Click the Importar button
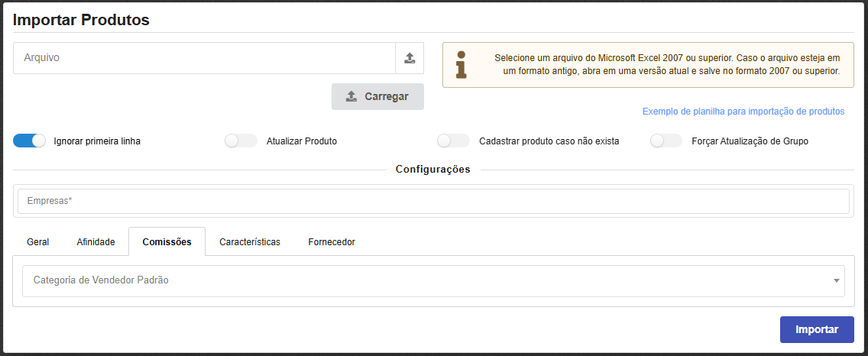The height and width of the screenshot is (356, 868). [816, 329]
